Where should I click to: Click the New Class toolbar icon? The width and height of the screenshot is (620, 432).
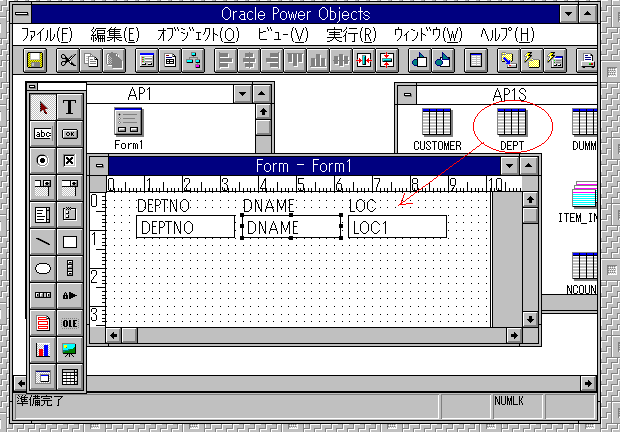(193, 60)
